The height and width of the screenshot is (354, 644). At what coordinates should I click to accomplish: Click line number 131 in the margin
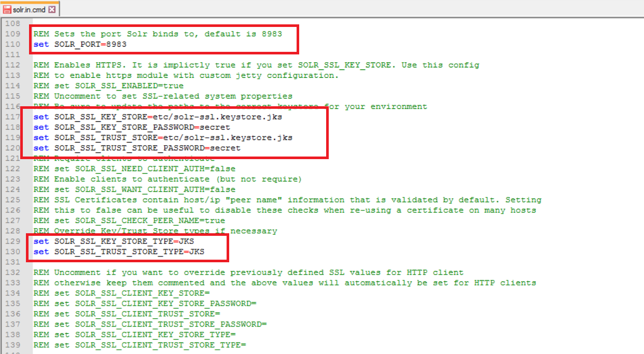click(12, 262)
